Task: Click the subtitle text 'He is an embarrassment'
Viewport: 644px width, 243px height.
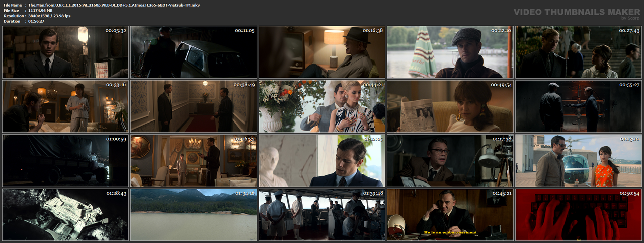Action: point(450,232)
